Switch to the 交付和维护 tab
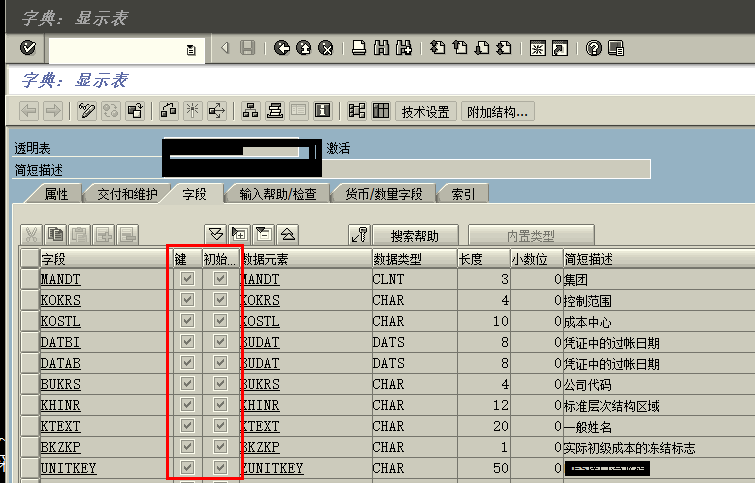755x483 pixels. [127, 194]
